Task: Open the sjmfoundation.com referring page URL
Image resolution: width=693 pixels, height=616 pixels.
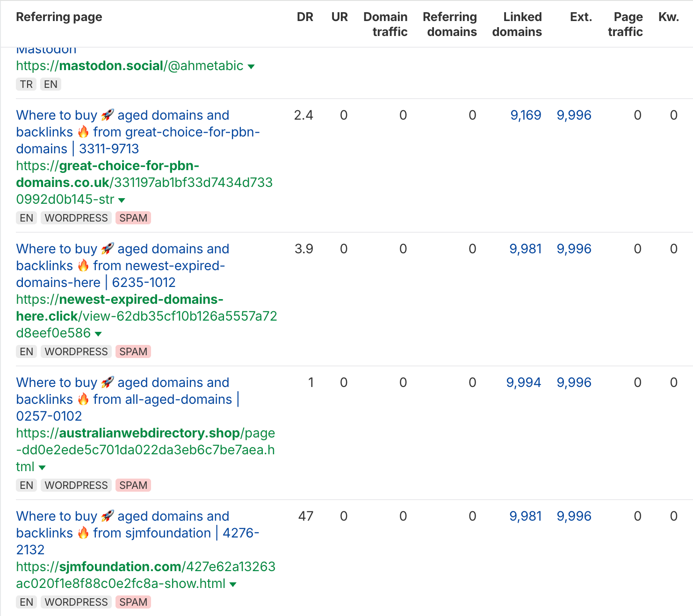Action: point(145,575)
